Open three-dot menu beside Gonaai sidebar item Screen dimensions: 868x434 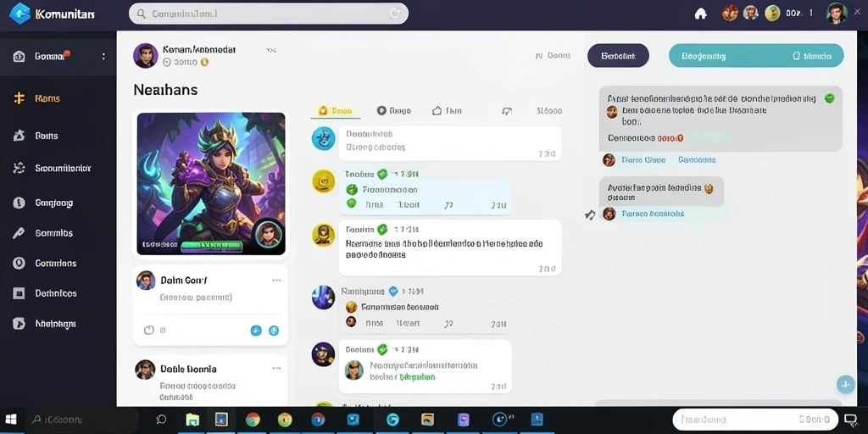pyautogui.click(x=103, y=57)
